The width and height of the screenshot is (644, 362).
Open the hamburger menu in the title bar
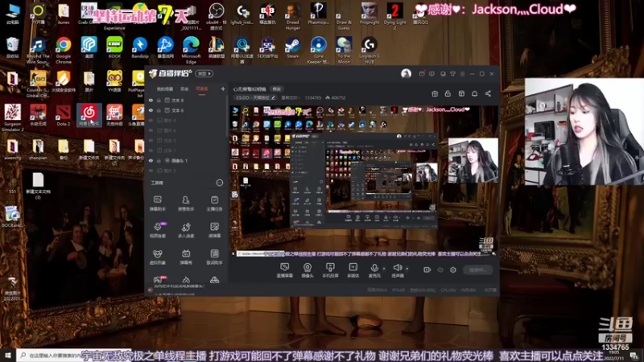point(462,74)
